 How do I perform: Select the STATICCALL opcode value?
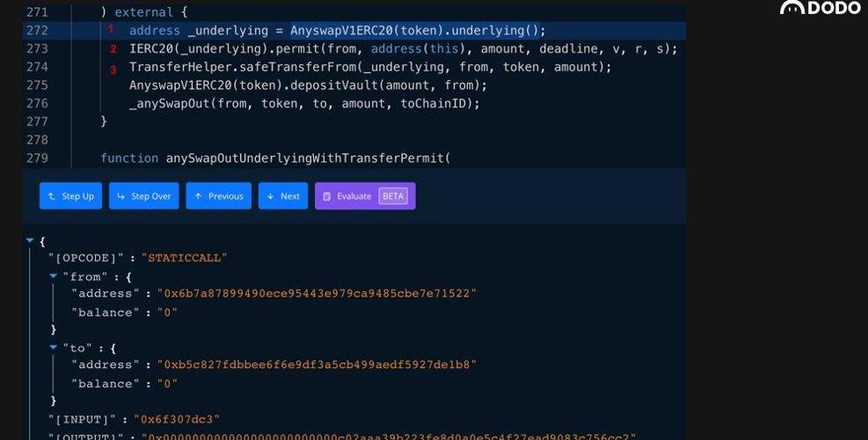[186, 258]
